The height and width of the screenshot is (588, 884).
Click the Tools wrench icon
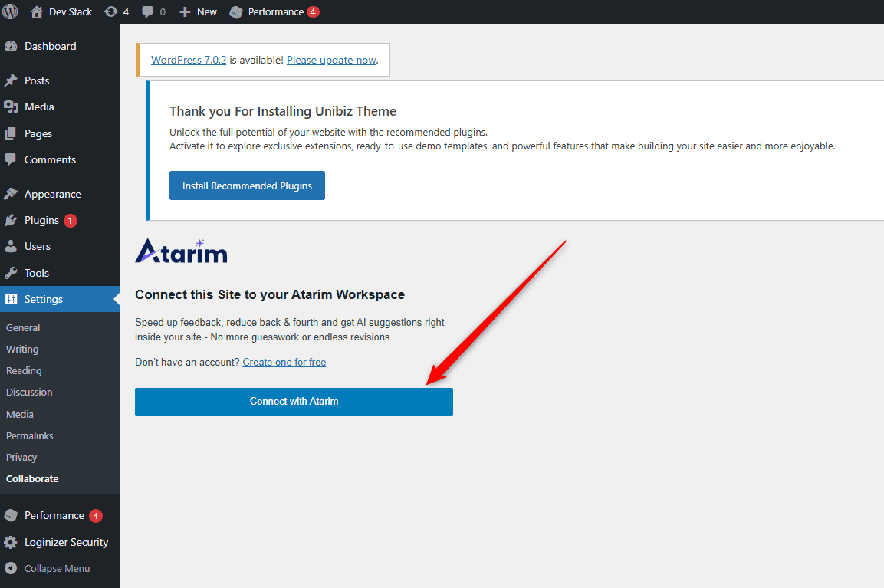(x=11, y=273)
